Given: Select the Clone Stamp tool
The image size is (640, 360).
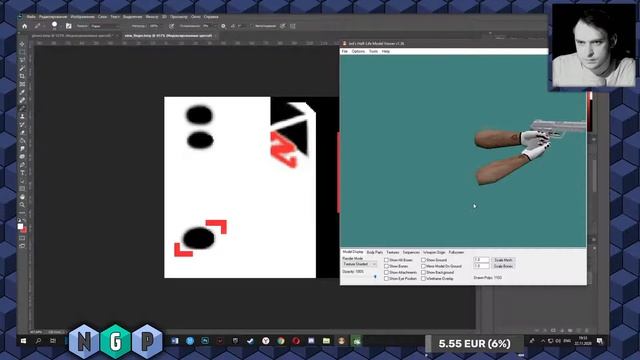Looking at the screenshot, I should (22, 116).
